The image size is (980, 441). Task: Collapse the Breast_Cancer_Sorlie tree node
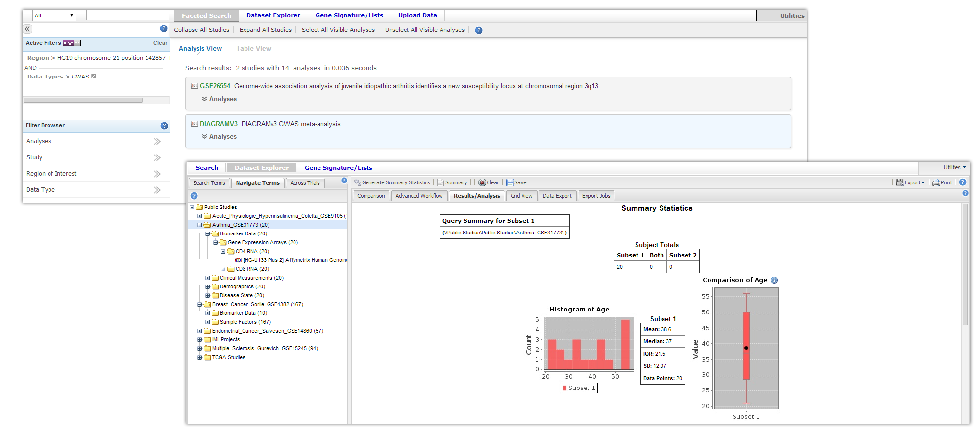pyautogui.click(x=199, y=304)
